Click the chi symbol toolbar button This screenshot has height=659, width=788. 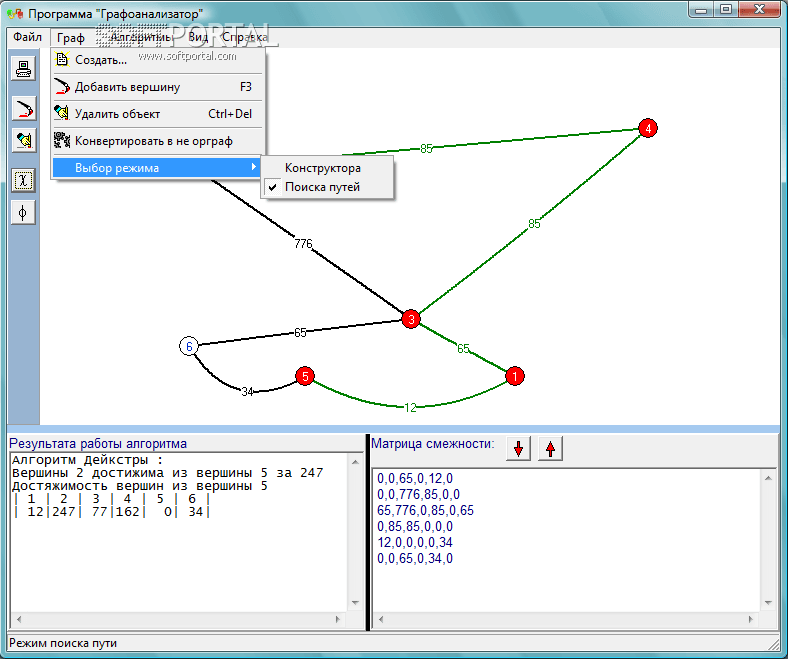coord(24,180)
